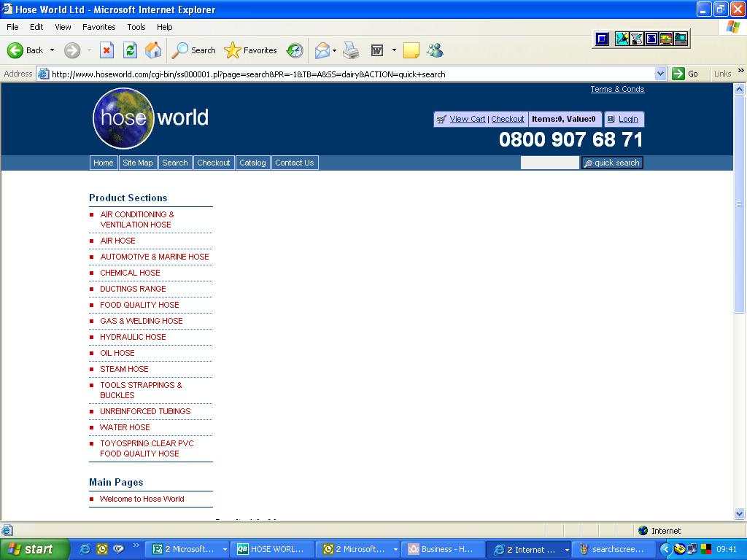
Task: Open the History toolbar icon
Action: coord(295,50)
